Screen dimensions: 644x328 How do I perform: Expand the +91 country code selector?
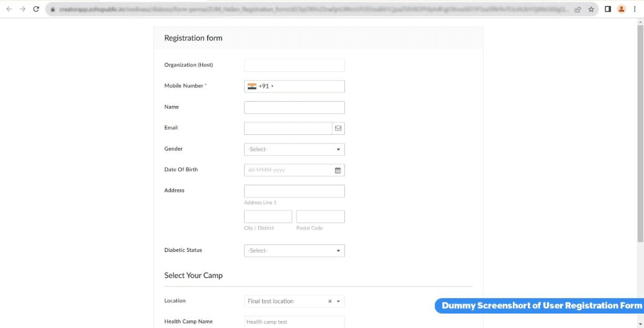261,86
